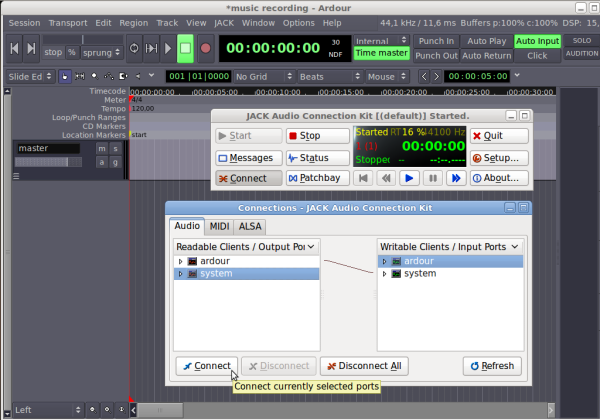This screenshot has width=600, height=420.
Task: Click Refresh in Connections window
Action: [492, 366]
